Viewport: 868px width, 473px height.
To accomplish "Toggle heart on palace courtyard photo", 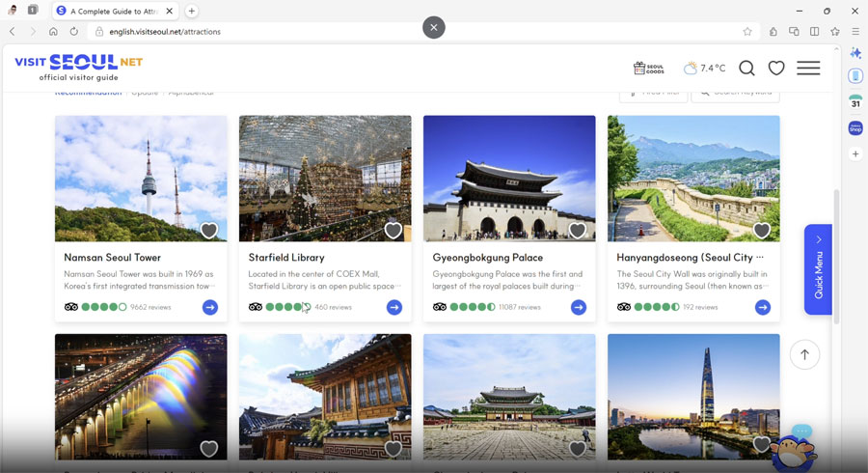I will [578, 448].
